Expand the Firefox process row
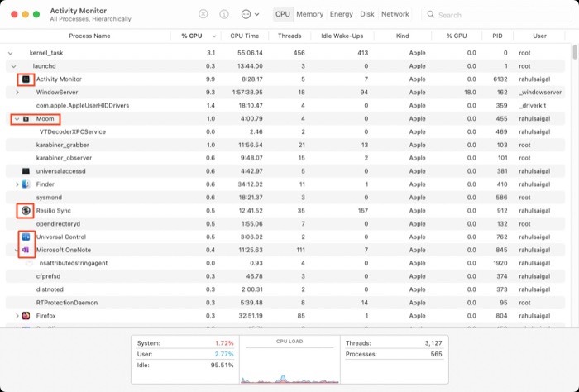579x392 pixels. tap(17, 316)
